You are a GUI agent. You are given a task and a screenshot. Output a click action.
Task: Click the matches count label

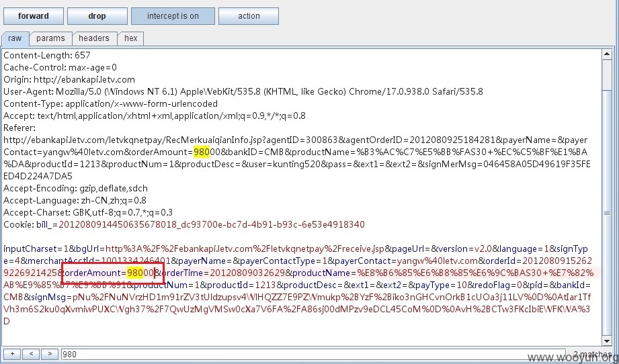tap(591, 354)
